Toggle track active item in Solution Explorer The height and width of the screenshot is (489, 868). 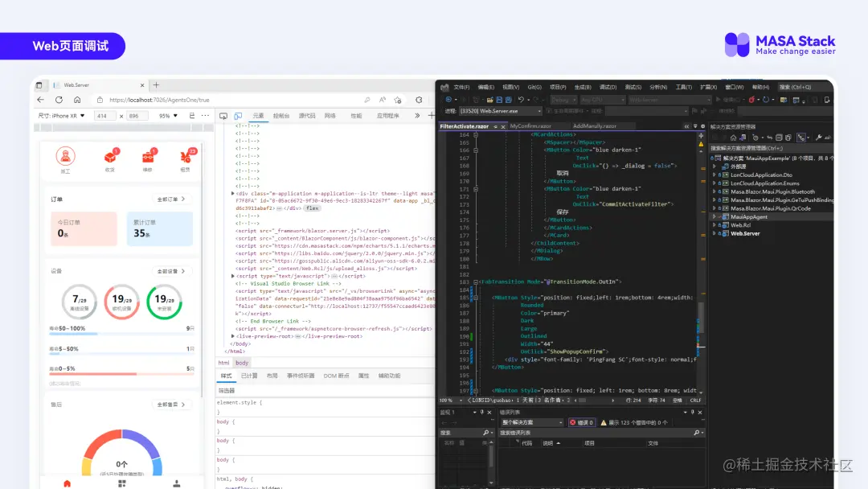tap(800, 138)
